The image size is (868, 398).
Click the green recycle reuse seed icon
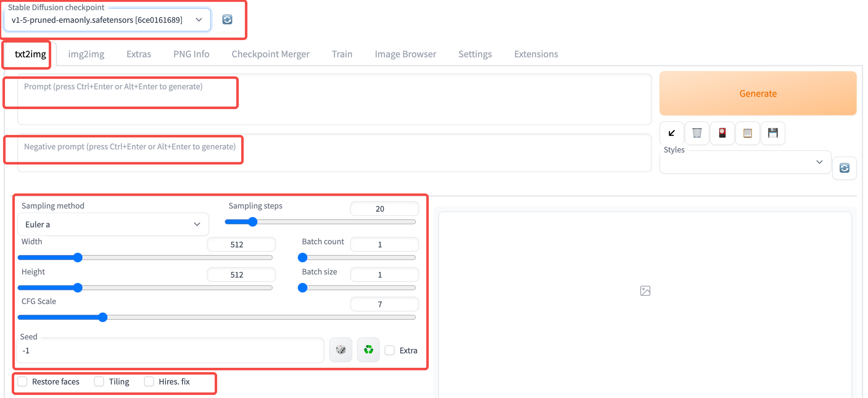tap(368, 350)
